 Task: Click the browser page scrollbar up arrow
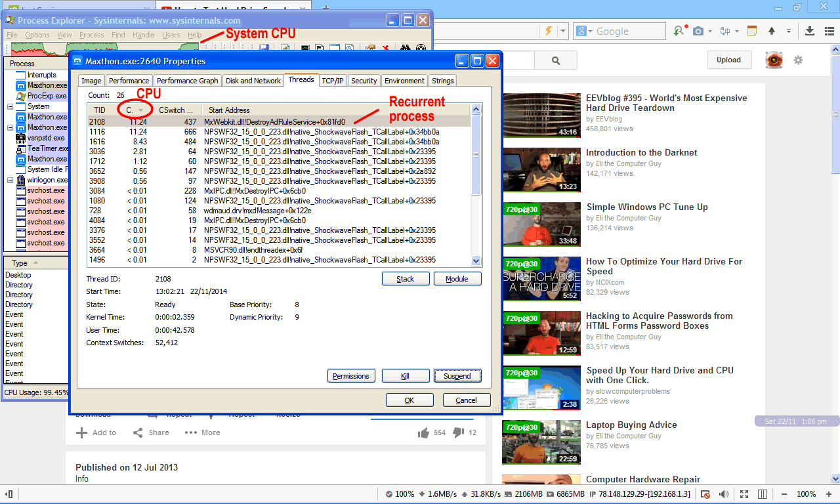pos(835,51)
